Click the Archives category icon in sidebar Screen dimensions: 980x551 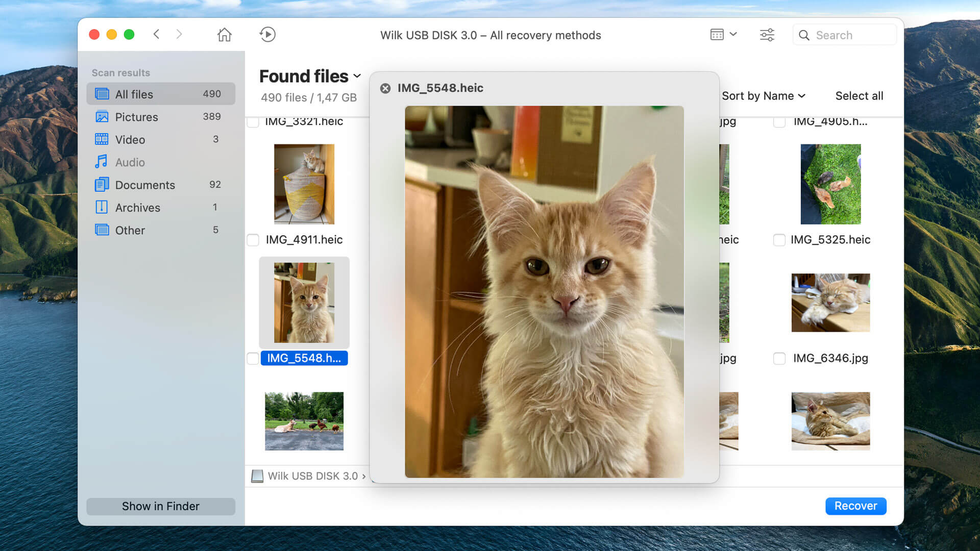101,207
